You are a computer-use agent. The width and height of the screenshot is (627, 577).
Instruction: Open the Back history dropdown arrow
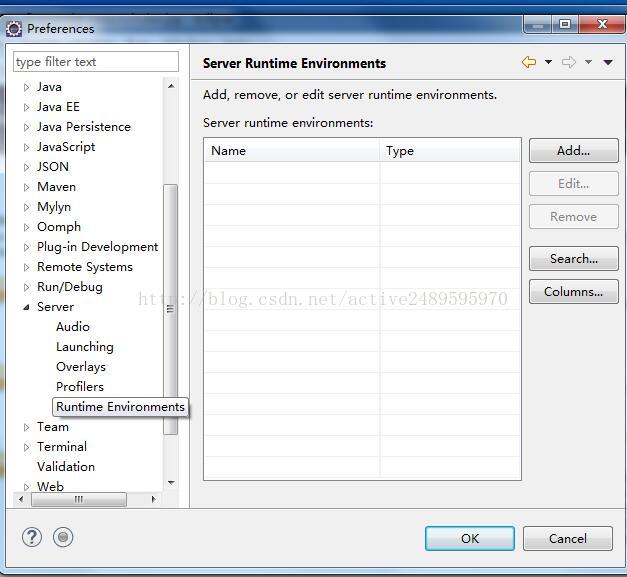pyautogui.click(x=548, y=62)
